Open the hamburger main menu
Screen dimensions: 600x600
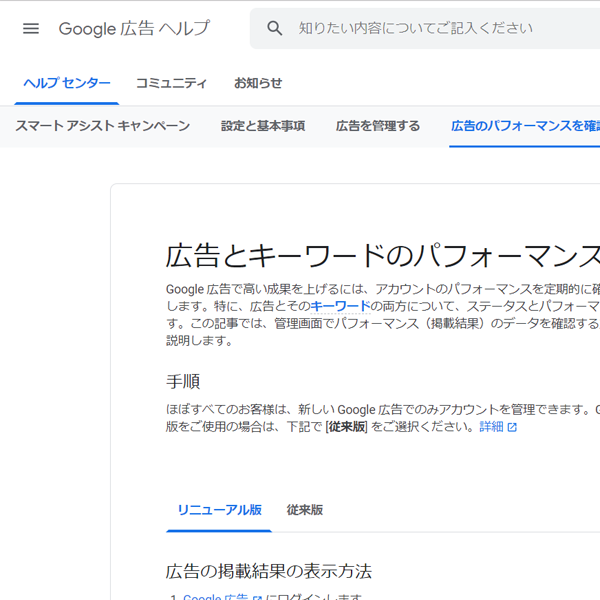pos(31,28)
